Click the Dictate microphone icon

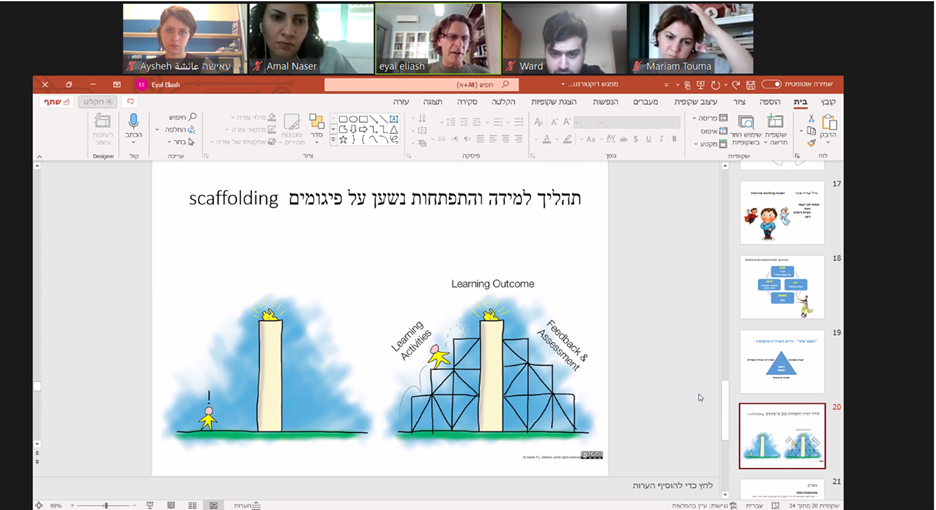[x=133, y=124]
